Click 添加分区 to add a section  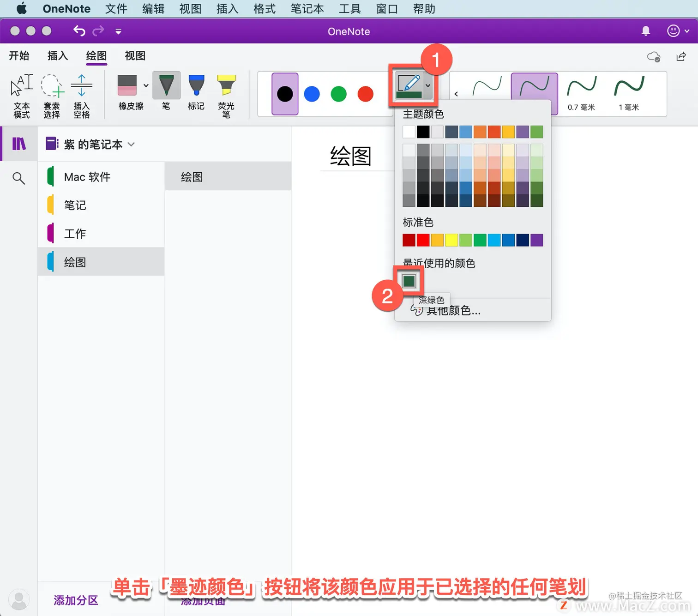76,600
